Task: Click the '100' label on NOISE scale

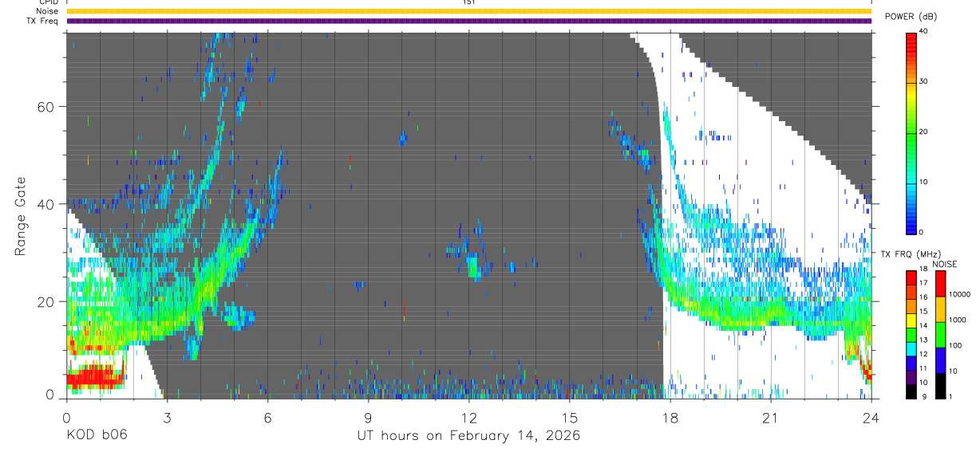Action: (x=954, y=347)
